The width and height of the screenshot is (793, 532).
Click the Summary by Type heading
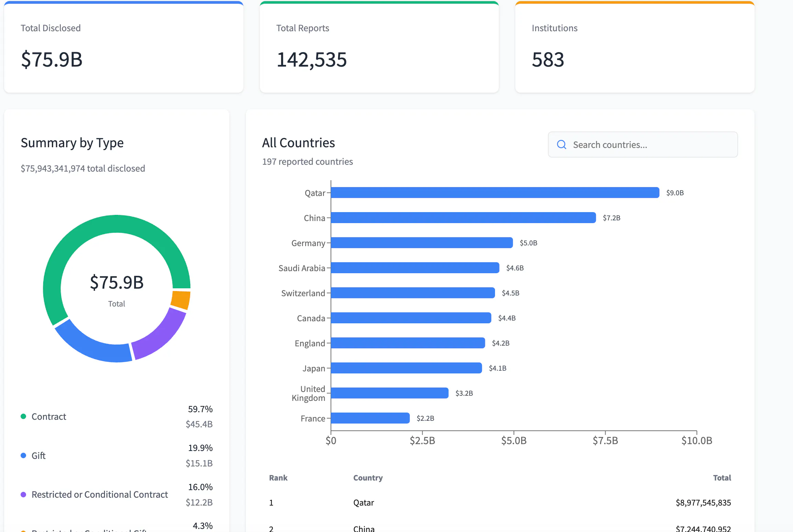coord(72,143)
